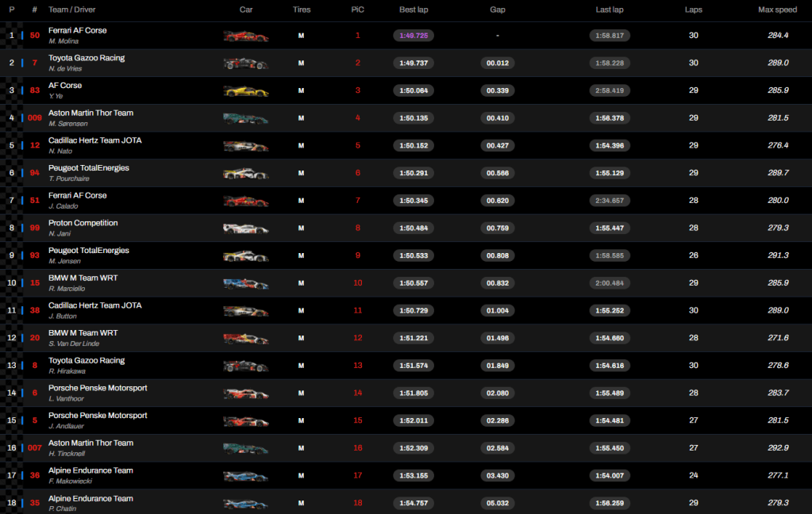Click the 05.032 gap value for Alpine #35
This screenshot has height=514, width=812.
(x=497, y=504)
